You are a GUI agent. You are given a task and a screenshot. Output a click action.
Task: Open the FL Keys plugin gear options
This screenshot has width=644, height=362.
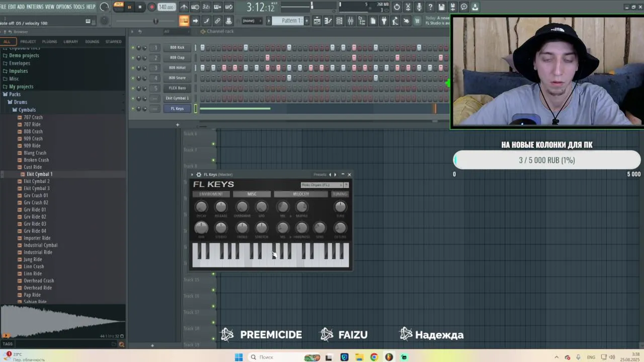point(198,174)
